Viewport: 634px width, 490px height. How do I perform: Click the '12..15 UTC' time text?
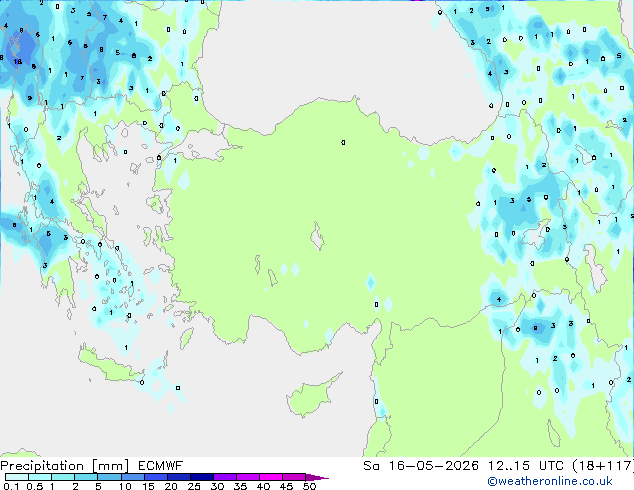526,466
